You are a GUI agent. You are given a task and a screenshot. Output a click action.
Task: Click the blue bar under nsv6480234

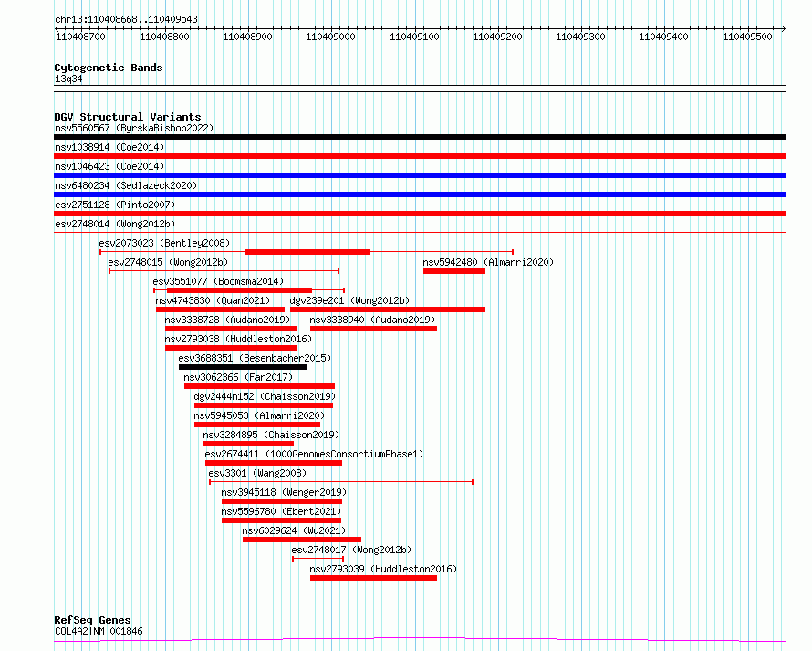pos(420,194)
